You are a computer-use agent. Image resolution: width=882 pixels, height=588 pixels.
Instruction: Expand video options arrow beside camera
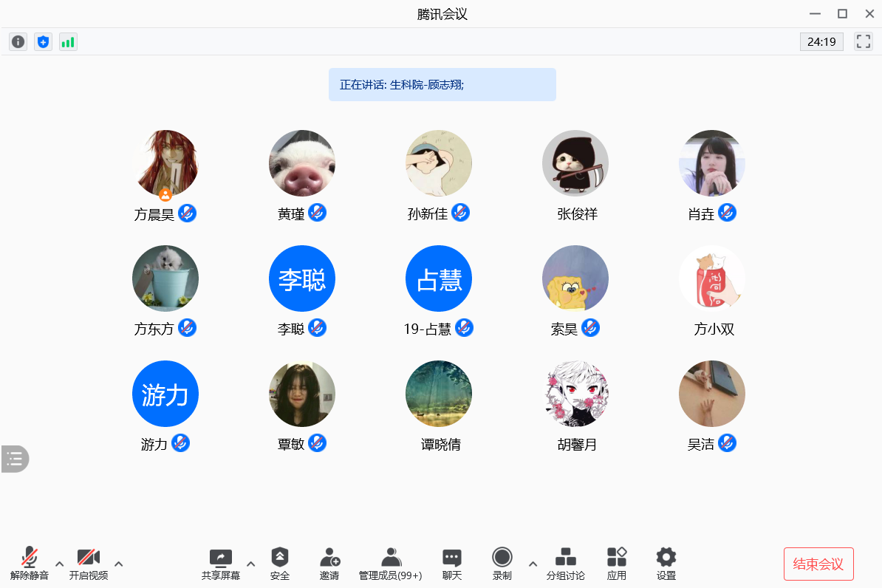click(119, 564)
